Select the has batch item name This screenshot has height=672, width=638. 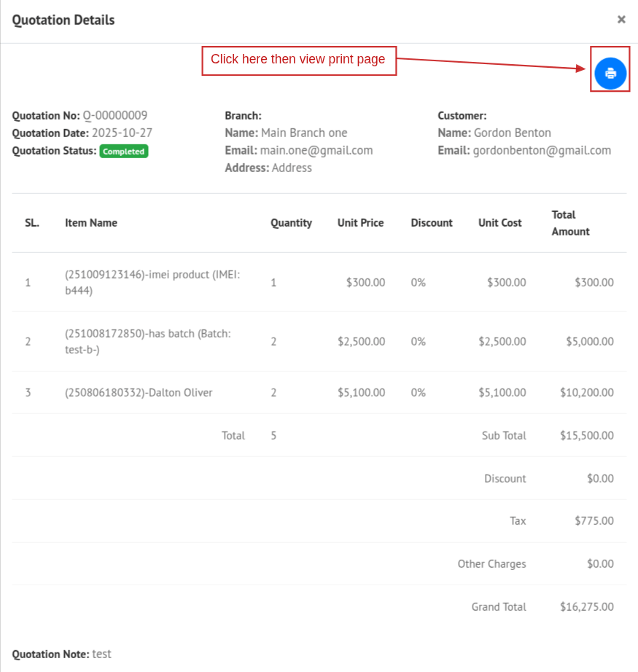click(147, 341)
